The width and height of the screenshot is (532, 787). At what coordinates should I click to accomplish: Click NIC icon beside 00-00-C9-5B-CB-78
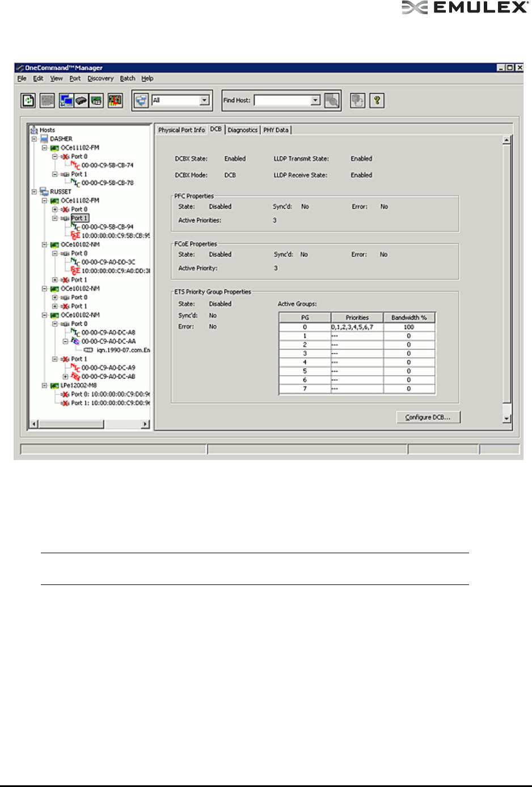pos(75,183)
